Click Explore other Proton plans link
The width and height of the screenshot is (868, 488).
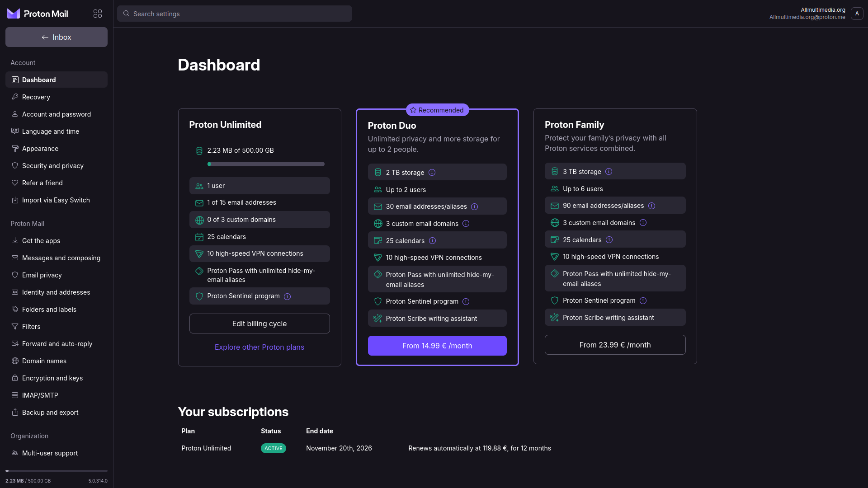tap(259, 347)
